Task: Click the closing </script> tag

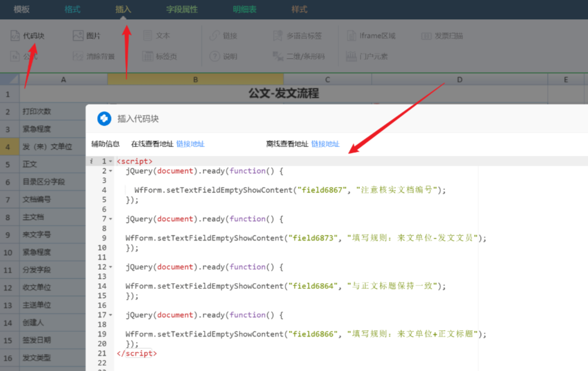Action: (x=137, y=354)
